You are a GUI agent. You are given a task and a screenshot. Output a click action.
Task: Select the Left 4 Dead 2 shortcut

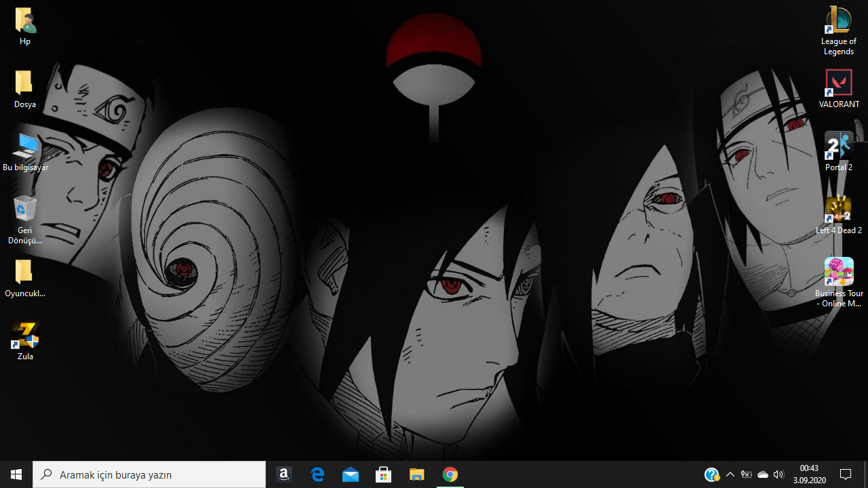click(x=839, y=215)
